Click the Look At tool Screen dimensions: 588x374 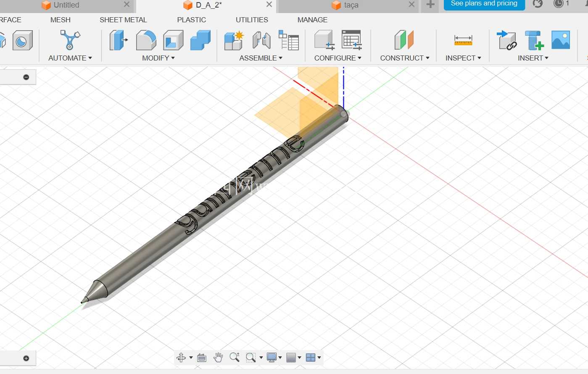(x=202, y=358)
